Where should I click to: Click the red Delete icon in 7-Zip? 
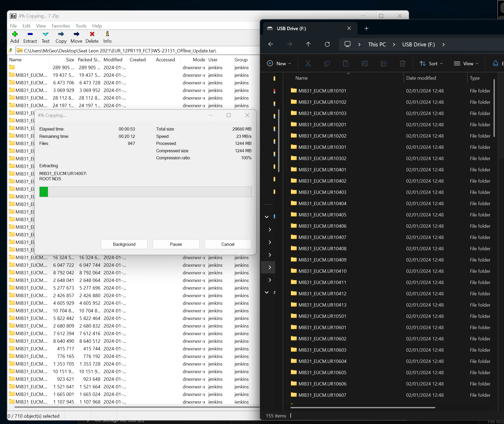pos(92,34)
